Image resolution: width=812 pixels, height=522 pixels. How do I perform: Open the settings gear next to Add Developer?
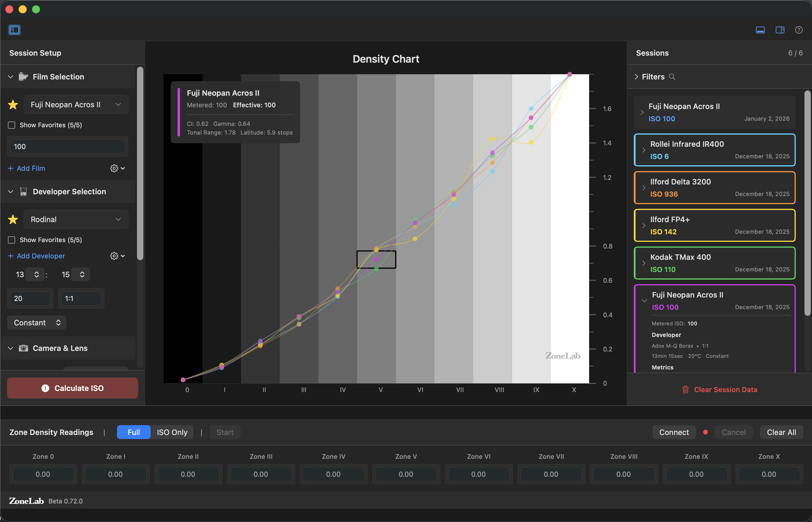(114, 256)
